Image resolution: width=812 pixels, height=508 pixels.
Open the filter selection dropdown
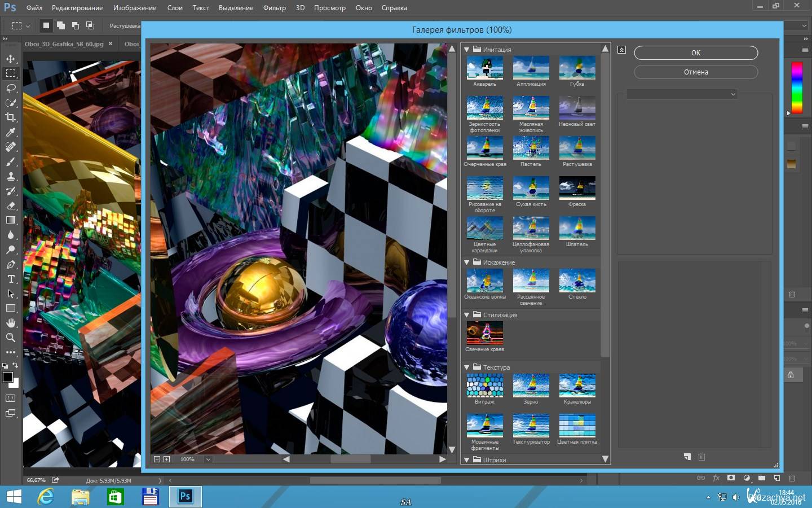[x=682, y=94]
